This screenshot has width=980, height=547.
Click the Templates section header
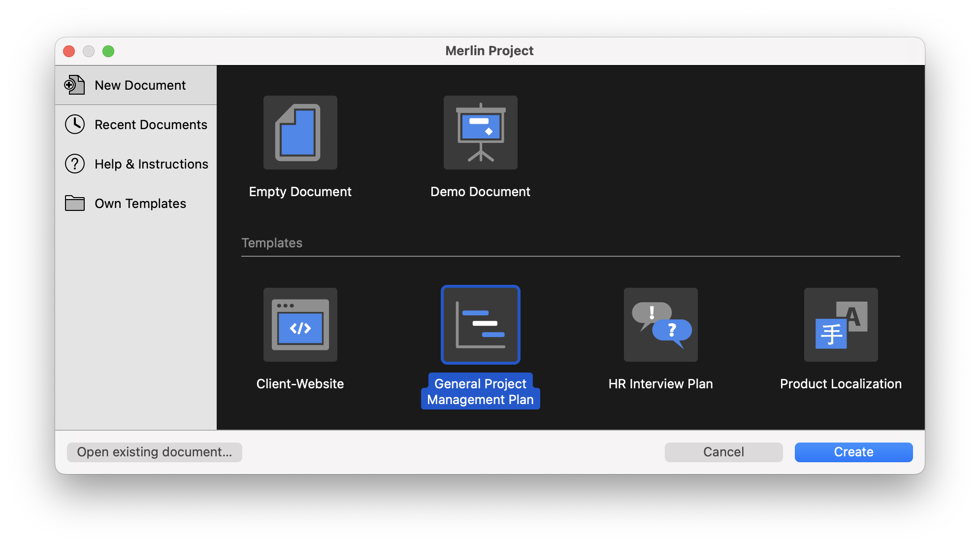272,242
